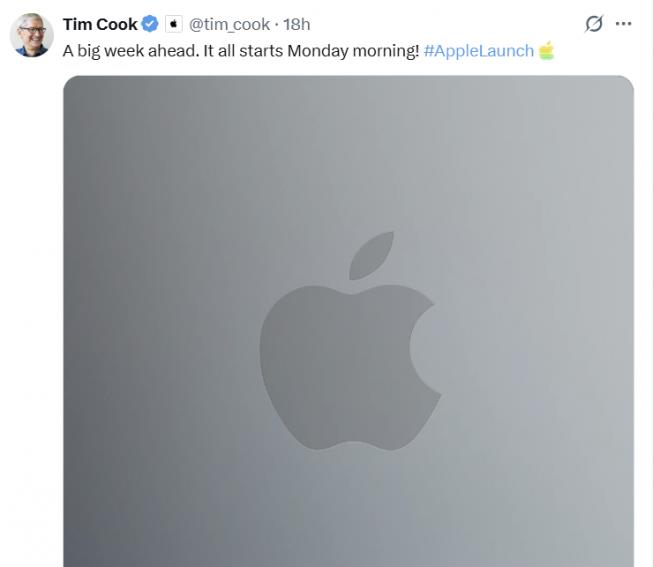
Task: Click the Apple logo inside the image
Action: coord(350,341)
